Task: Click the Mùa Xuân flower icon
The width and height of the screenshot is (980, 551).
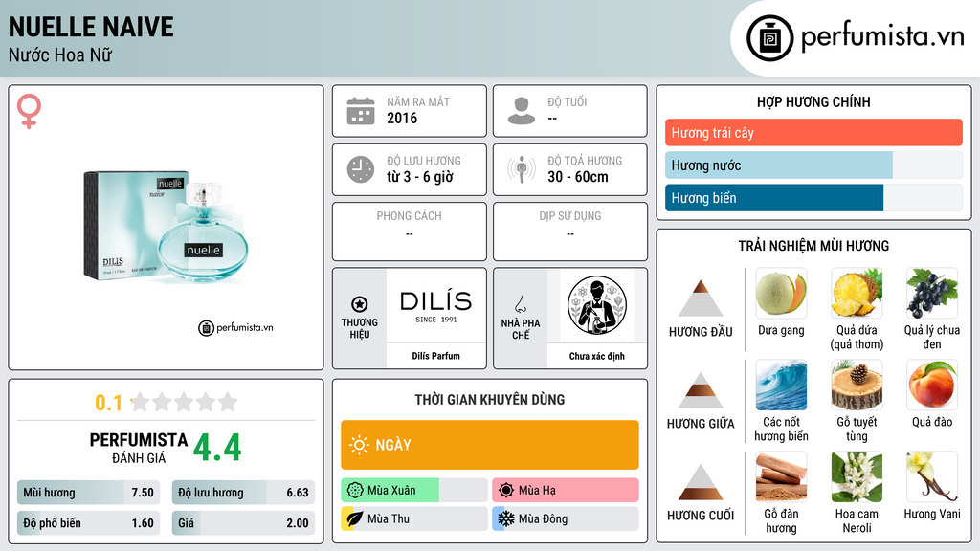Action: (354, 491)
